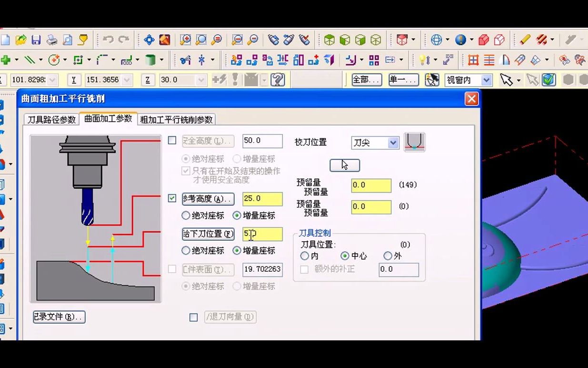588x368 pixels.
Task: Save the file with floppy disk icon
Action: [36, 40]
